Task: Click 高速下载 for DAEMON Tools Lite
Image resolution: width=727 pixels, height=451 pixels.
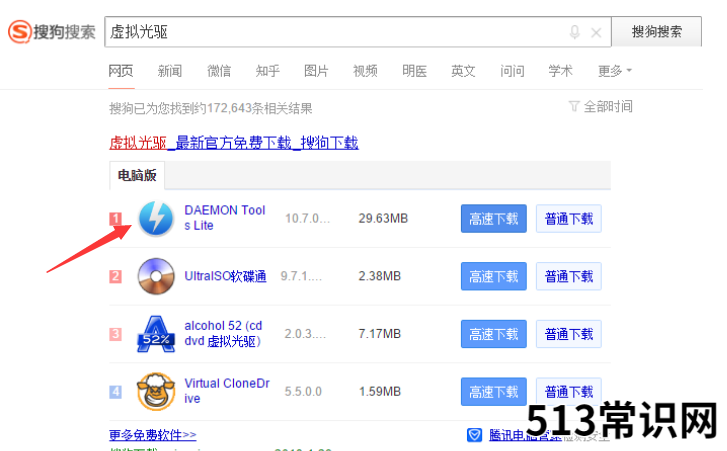Action: tap(494, 218)
